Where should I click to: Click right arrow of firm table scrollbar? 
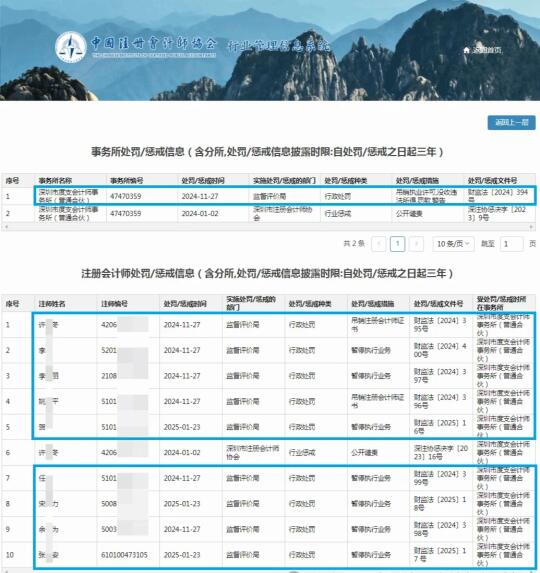coord(531,227)
